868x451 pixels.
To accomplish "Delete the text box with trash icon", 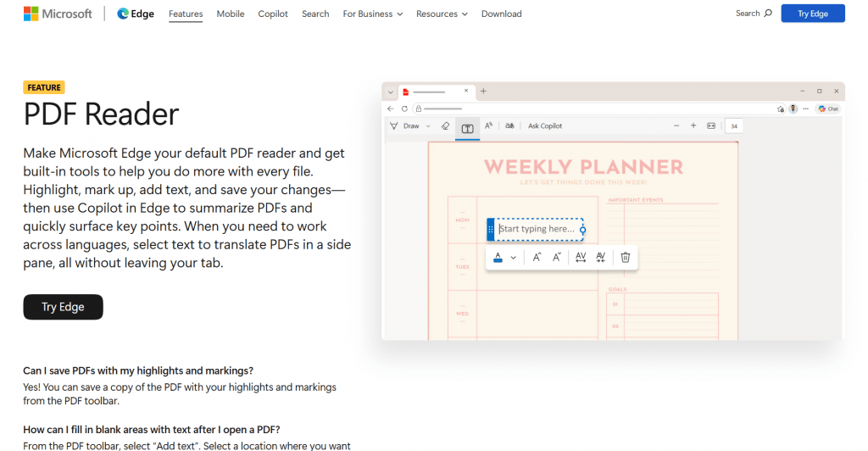I will coord(626,258).
